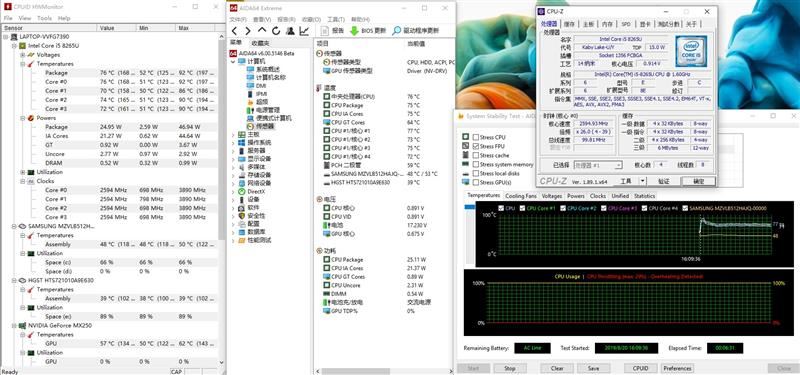Collapse the Clocks node in HWMonitor
800x375 pixels.
[23, 181]
